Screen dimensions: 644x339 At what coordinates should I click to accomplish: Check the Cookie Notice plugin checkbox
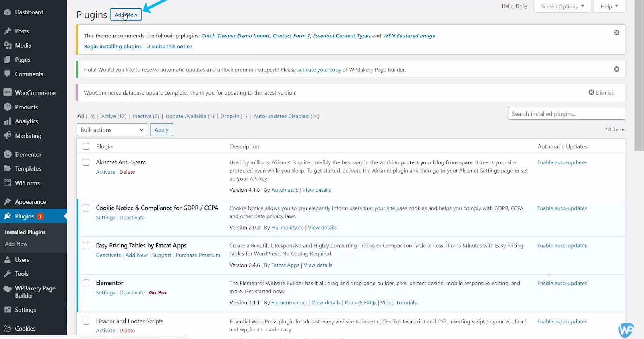coord(86,208)
